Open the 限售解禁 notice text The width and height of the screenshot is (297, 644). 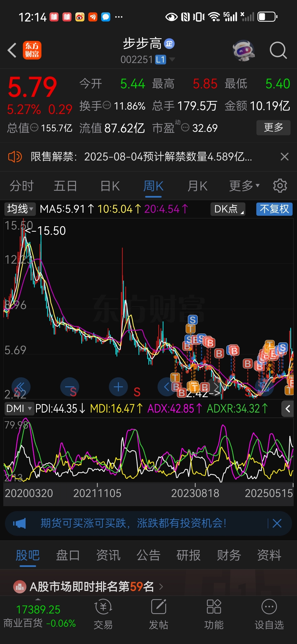pyautogui.click(x=141, y=157)
